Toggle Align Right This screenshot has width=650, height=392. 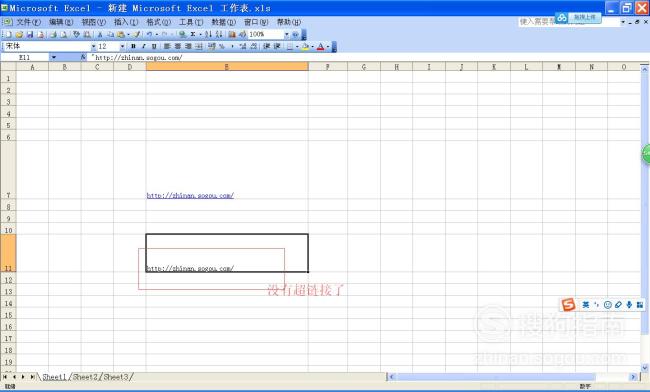click(x=189, y=46)
